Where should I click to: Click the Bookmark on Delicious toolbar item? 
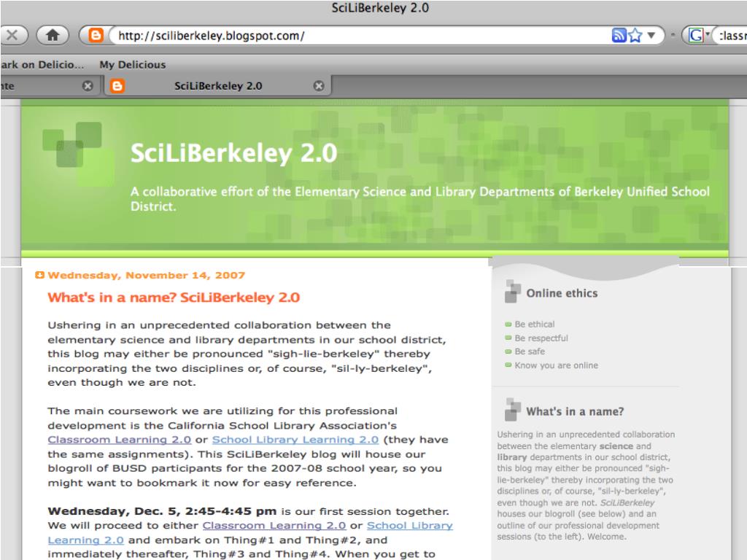[x=42, y=65]
